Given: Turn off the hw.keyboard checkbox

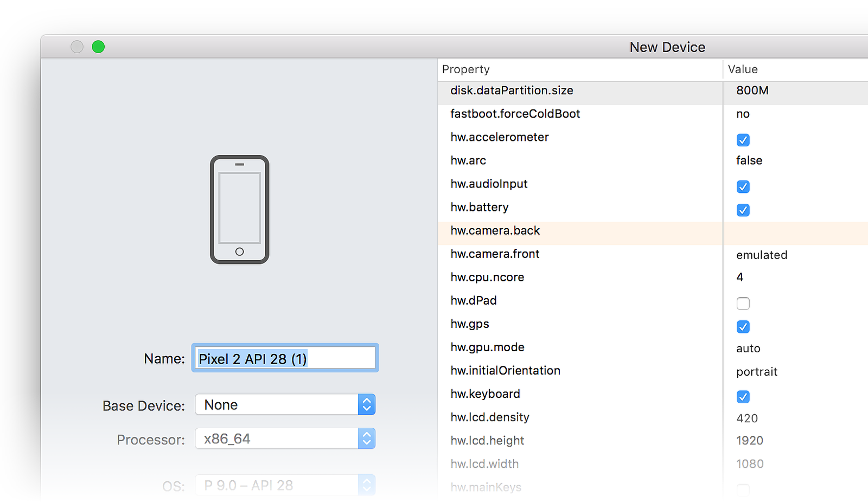Looking at the screenshot, I should tap(743, 397).
